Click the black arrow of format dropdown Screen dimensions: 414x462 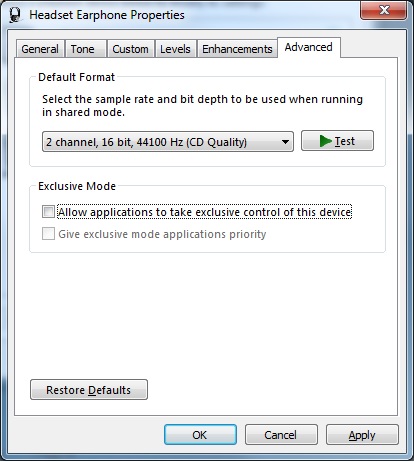[x=285, y=142]
